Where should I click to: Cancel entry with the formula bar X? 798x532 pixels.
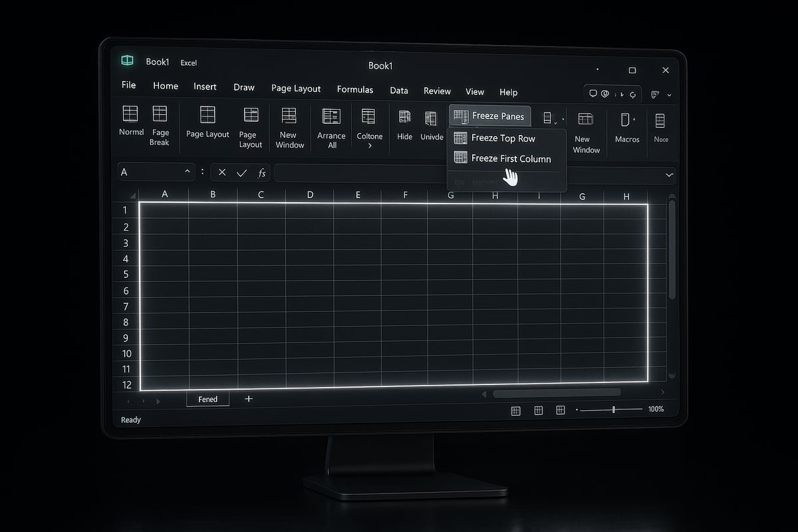tap(222, 173)
